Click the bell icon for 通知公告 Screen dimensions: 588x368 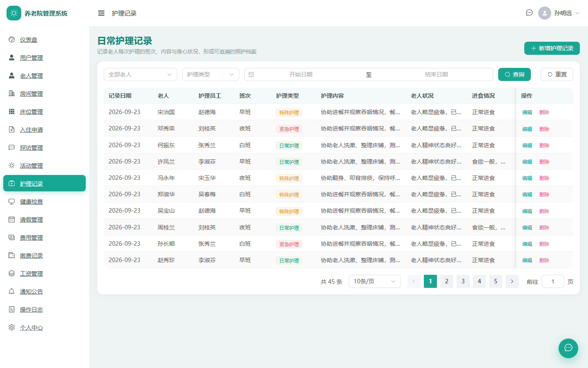pos(12,292)
